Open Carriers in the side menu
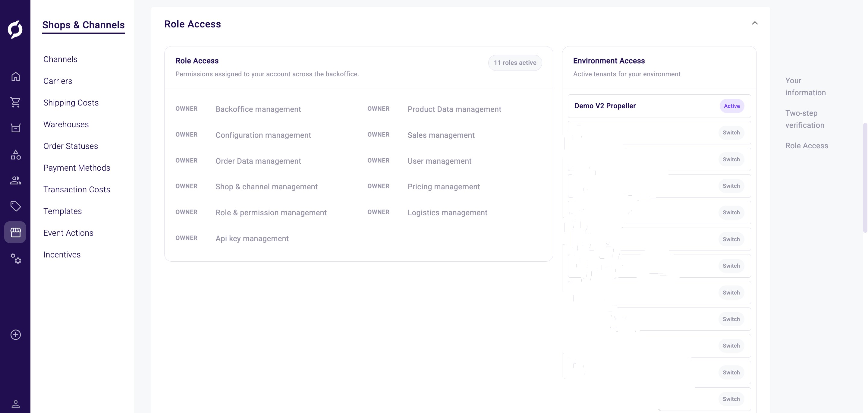Viewport: 868px width, 413px height. pyautogui.click(x=58, y=81)
